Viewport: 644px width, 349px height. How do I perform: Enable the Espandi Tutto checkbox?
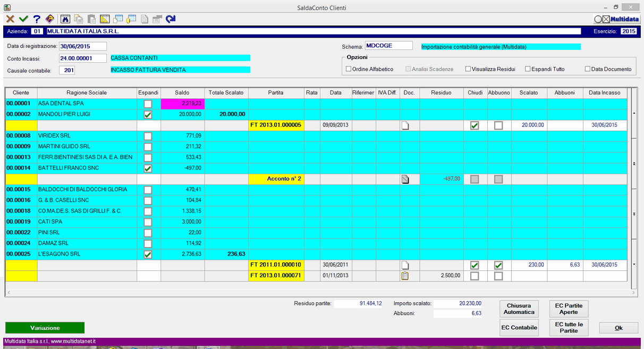[x=528, y=69]
